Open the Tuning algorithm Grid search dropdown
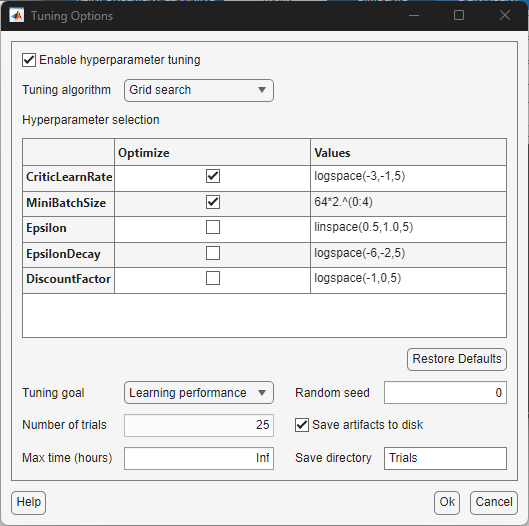The height and width of the screenshot is (526, 529). point(199,90)
